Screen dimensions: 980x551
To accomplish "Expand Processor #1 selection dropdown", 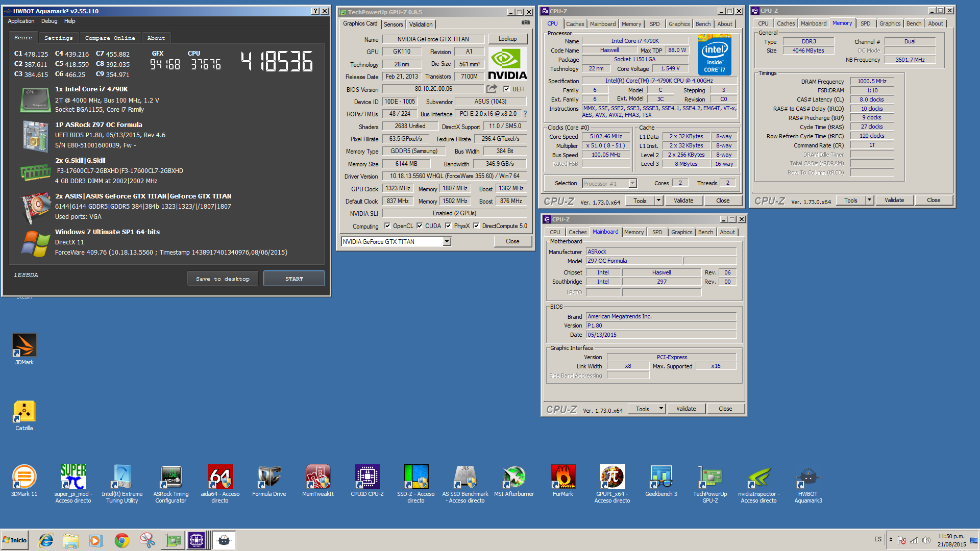I will pyautogui.click(x=633, y=183).
